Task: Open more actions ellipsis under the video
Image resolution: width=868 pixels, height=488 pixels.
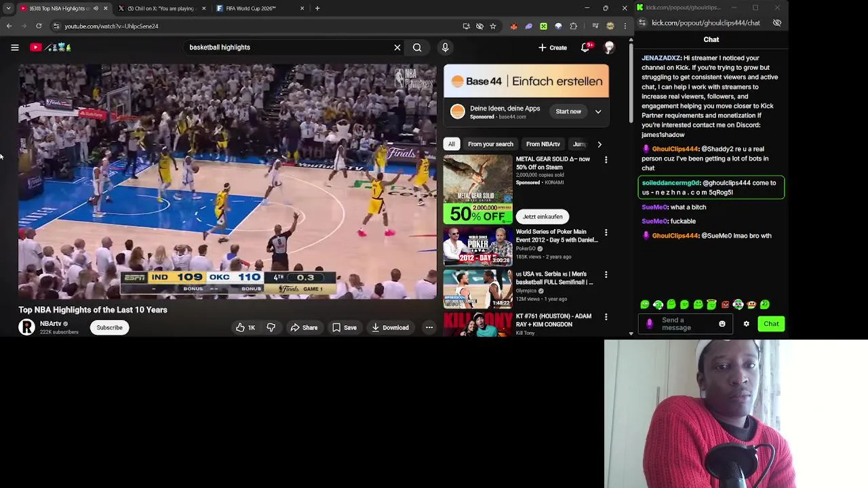Action: [x=429, y=327]
